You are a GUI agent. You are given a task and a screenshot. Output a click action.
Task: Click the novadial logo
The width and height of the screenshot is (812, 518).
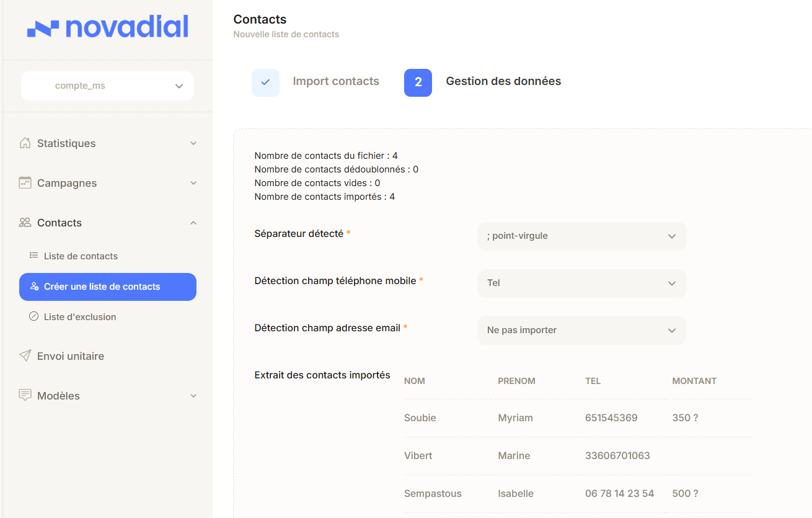(108, 27)
